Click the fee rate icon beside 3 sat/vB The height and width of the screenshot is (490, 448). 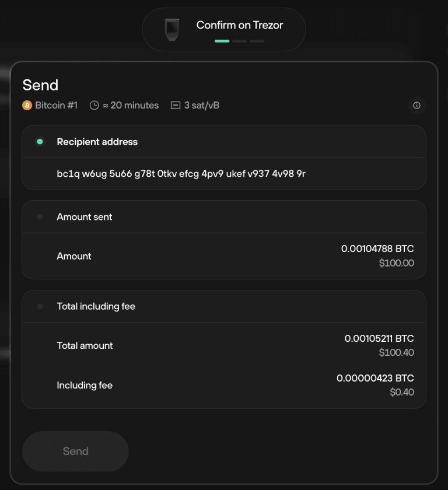(x=176, y=106)
